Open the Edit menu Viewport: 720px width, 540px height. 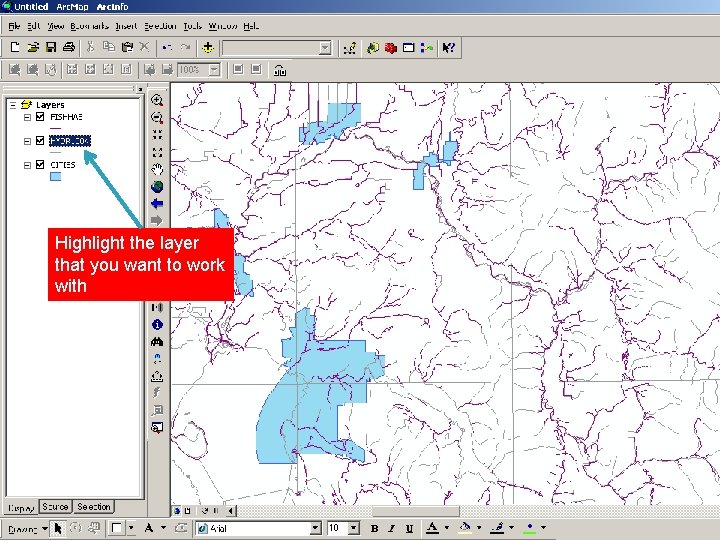tap(34, 26)
